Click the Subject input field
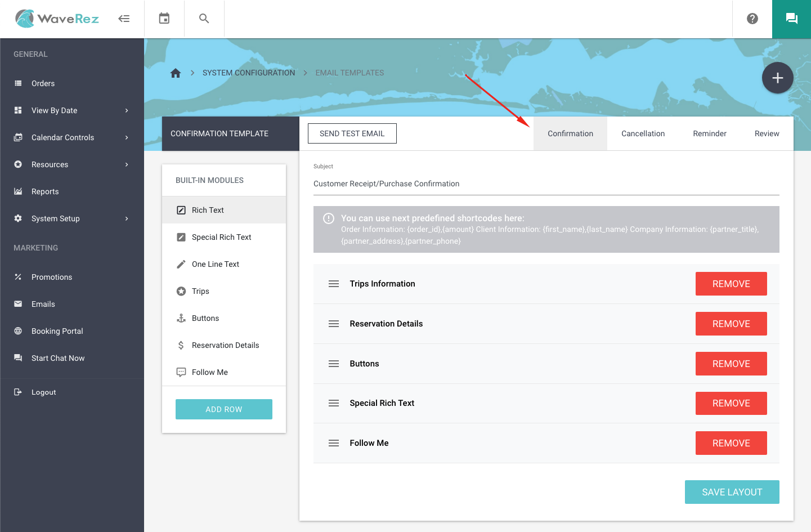The height and width of the screenshot is (532, 811). pyautogui.click(x=546, y=184)
